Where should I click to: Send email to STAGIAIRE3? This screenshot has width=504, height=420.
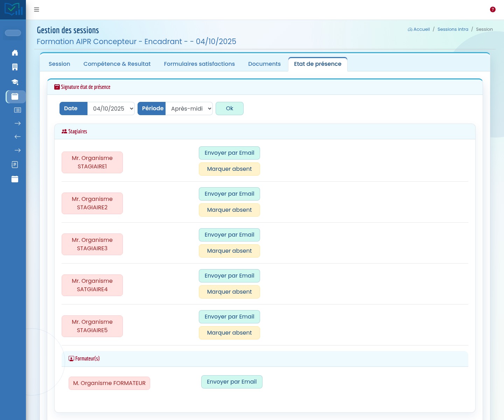[230, 235]
